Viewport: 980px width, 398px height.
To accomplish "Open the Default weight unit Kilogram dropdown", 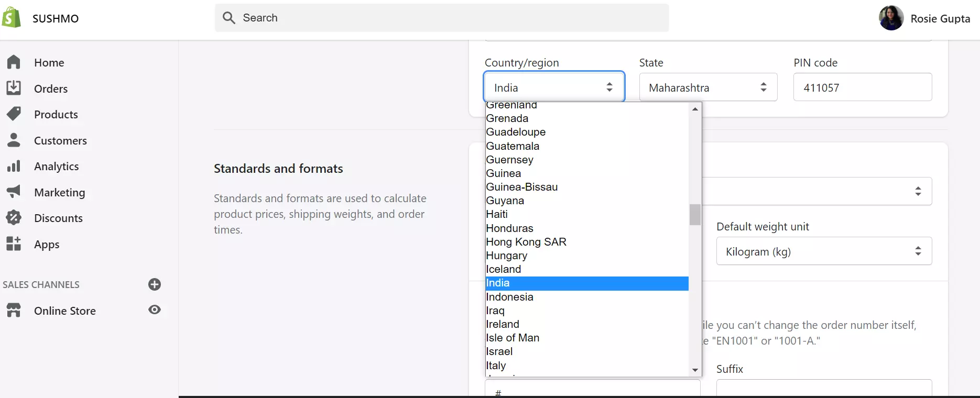I will pos(824,251).
